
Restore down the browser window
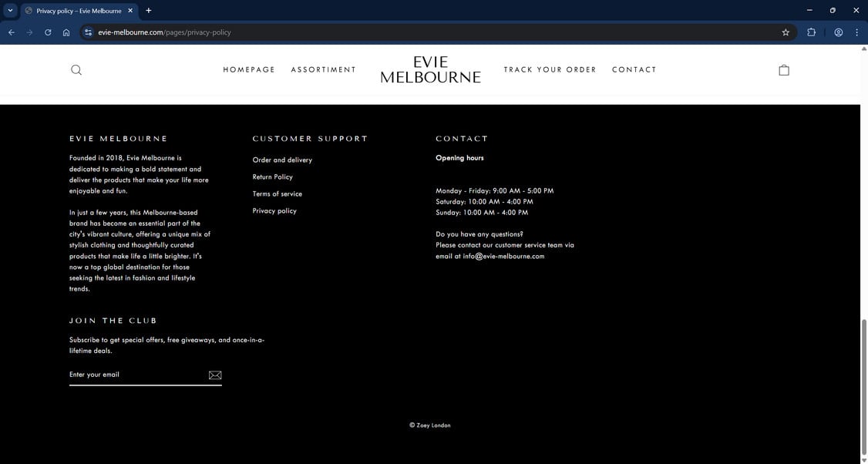[833, 10]
